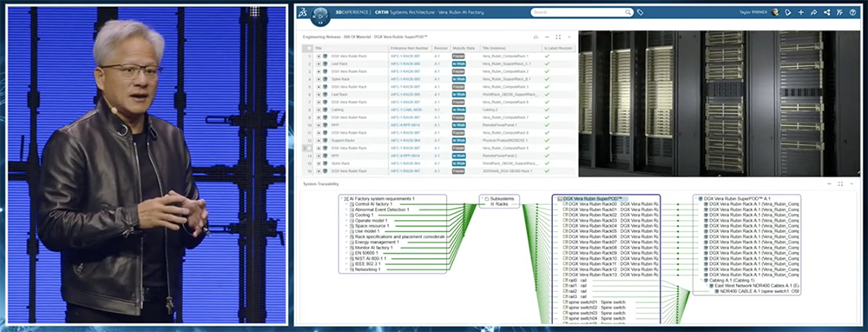The image size is (868, 332).
Task: Select the DGX Vera Rubin SuperPOD™ header node
Action: click(x=593, y=198)
